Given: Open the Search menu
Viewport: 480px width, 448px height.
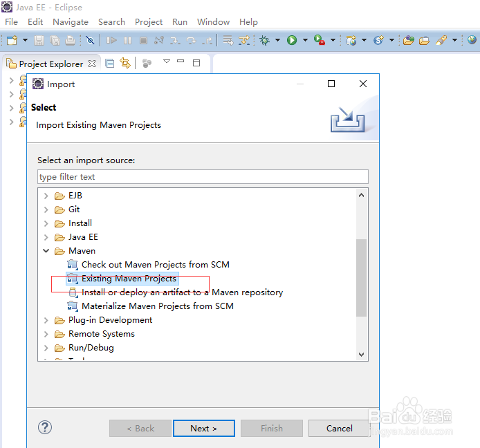Looking at the screenshot, I should click(x=111, y=22).
